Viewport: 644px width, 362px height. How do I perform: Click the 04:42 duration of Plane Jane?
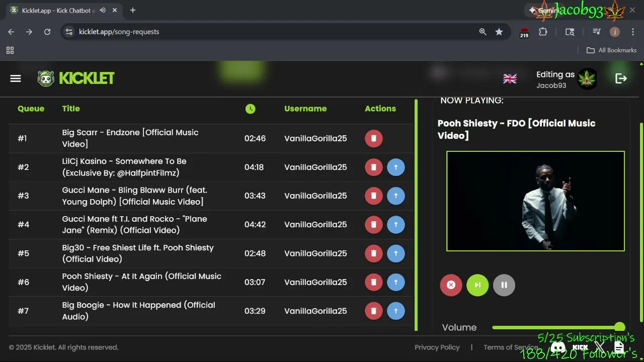pyautogui.click(x=255, y=224)
